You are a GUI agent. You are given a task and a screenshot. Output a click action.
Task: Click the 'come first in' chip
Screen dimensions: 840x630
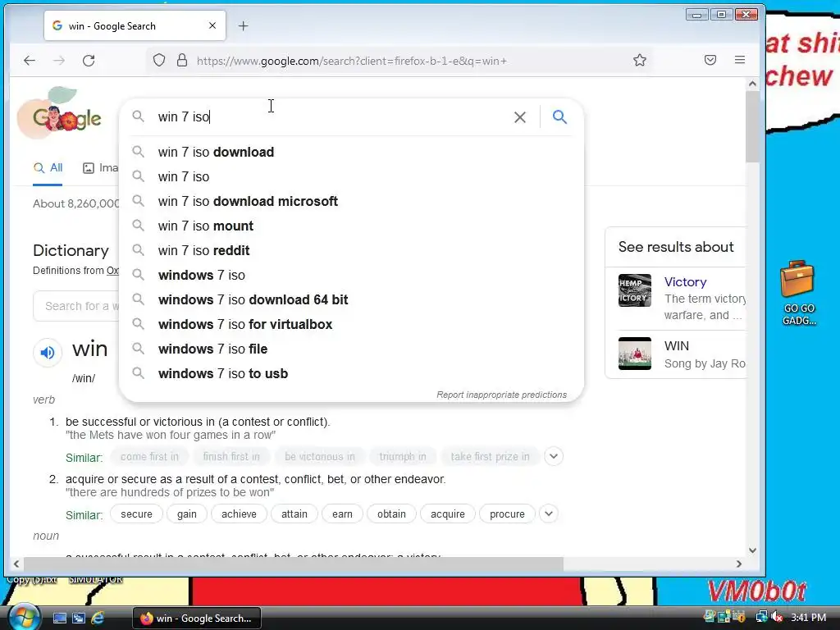click(x=149, y=456)
